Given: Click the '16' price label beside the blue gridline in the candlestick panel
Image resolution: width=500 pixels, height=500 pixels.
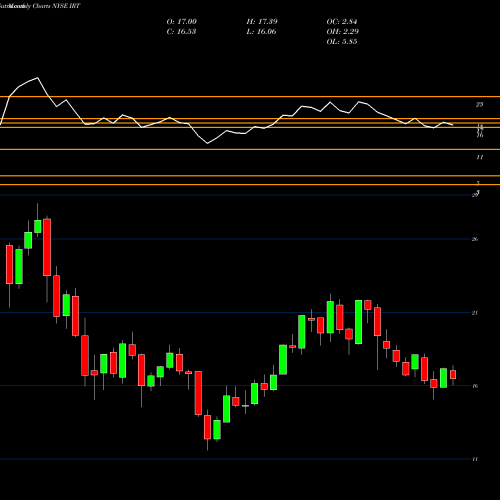Looking at the screenshot, I should tap(475, 386).
